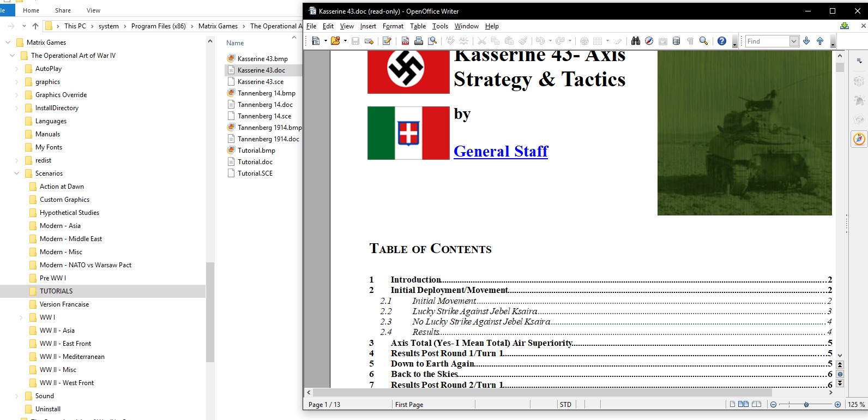
Task: Click the update download icon in menu bar
Action: (x=845, y=26)
